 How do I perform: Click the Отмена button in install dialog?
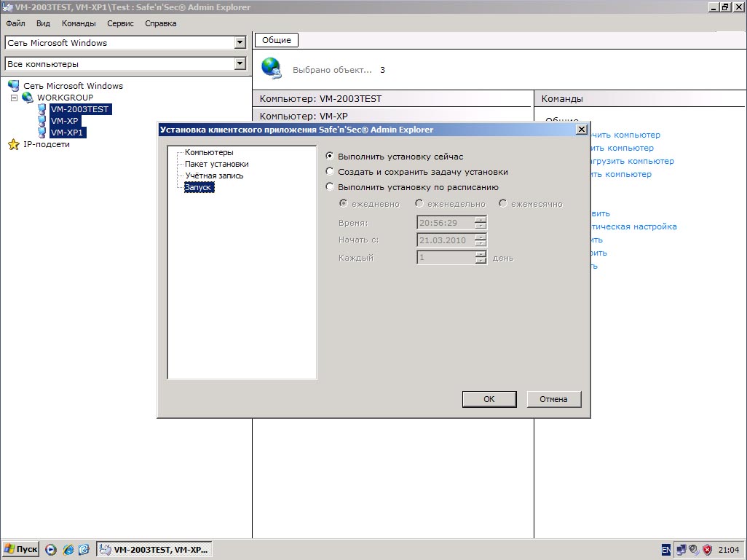coord(553,399)
